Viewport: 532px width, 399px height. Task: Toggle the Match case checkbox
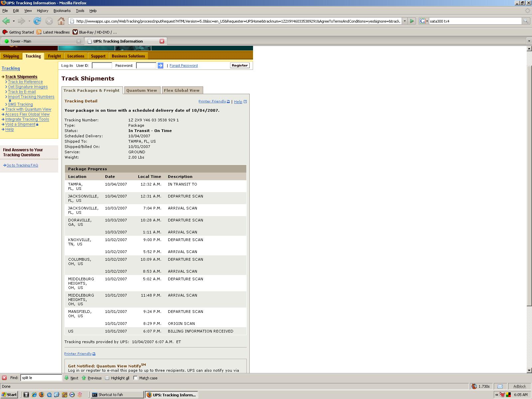(135, 378)
